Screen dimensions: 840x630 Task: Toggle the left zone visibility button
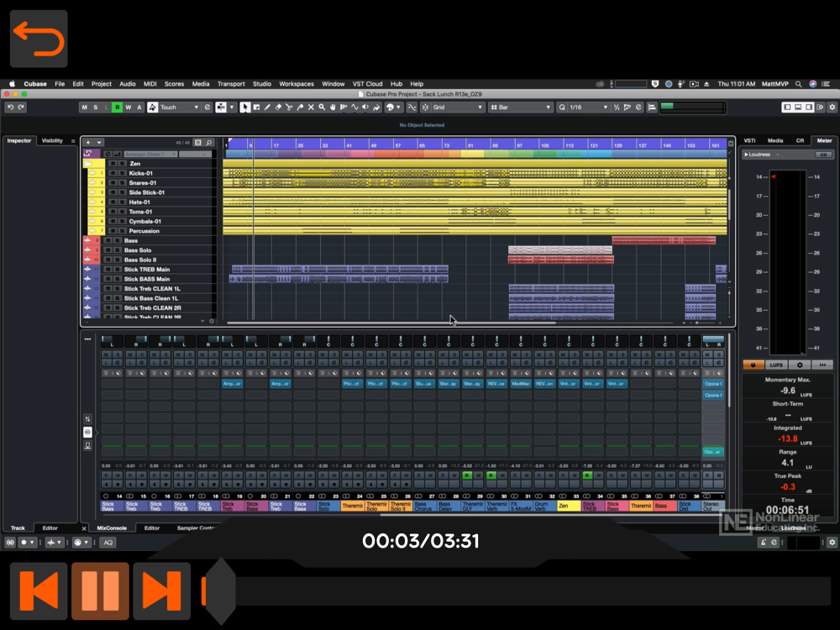coord(788,108)
